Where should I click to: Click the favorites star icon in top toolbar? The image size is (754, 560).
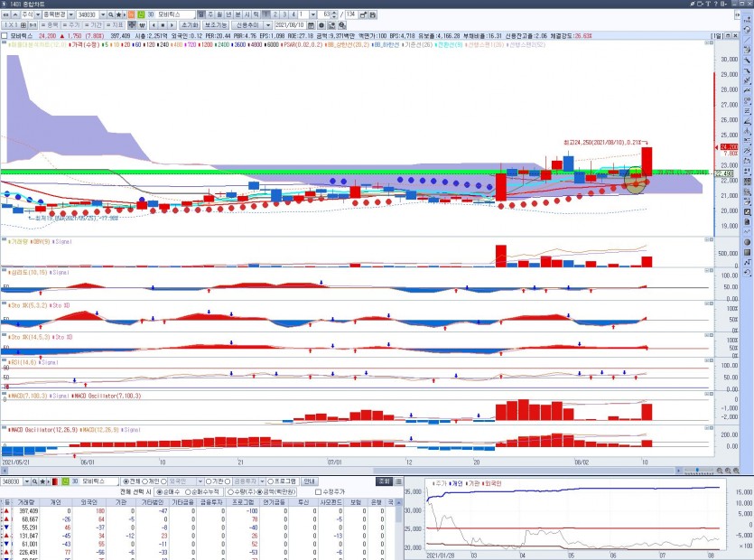click(x=120, y=15)
